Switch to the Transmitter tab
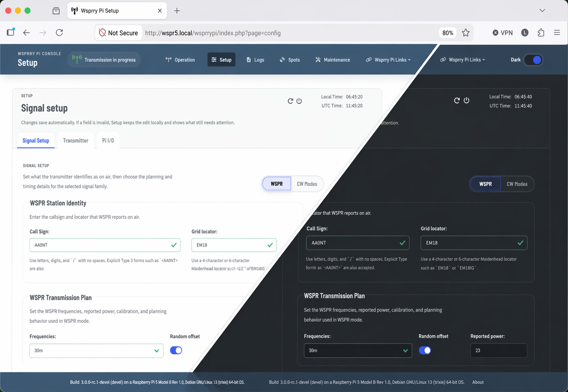 click(x=76, y=140)
